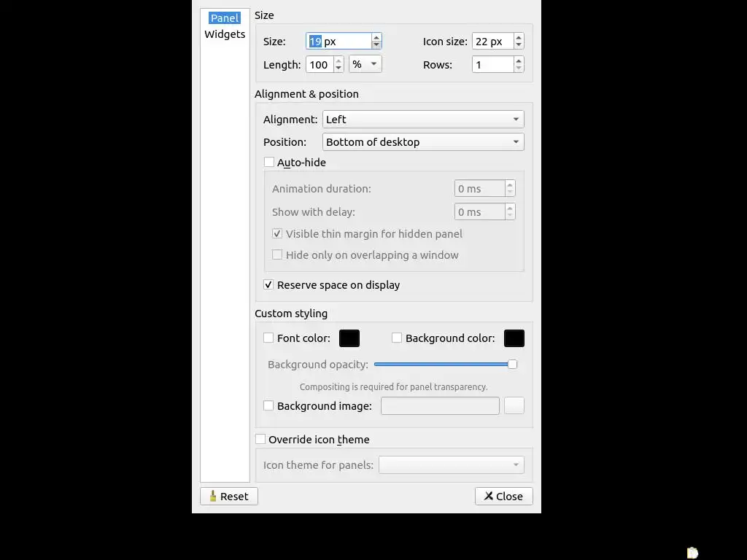Screen dimensions: 747x560
Task: Open the Icon theme for panels dropdown
Action: tap(451, 464)
